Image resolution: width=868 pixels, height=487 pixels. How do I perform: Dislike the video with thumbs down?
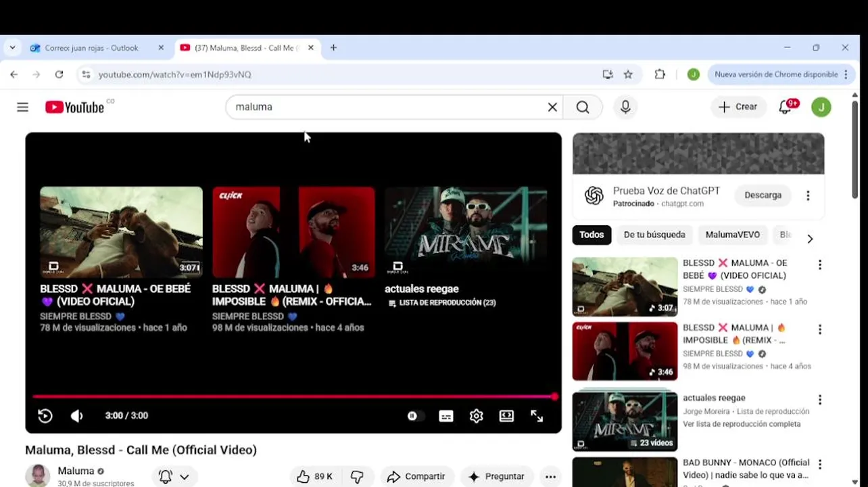point(357,476)
